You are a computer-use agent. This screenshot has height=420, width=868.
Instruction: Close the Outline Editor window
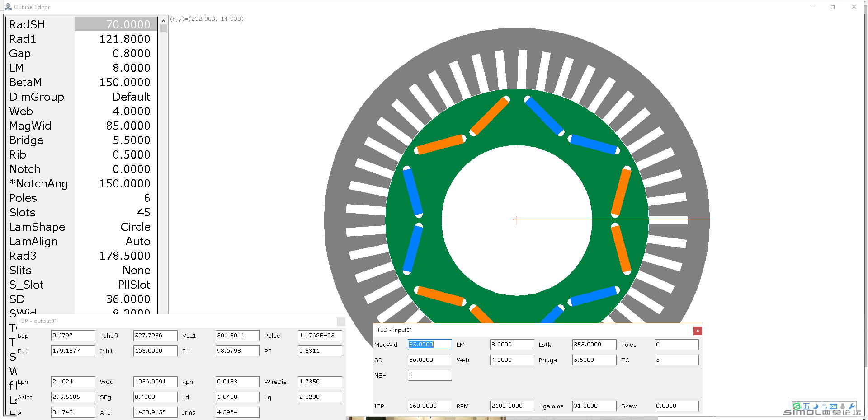point(854,7)
